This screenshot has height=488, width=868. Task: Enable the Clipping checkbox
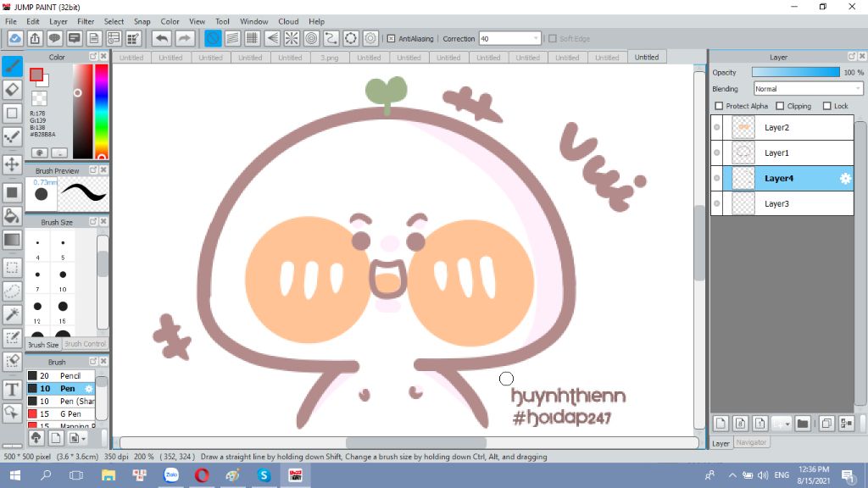tap(780, 106)
